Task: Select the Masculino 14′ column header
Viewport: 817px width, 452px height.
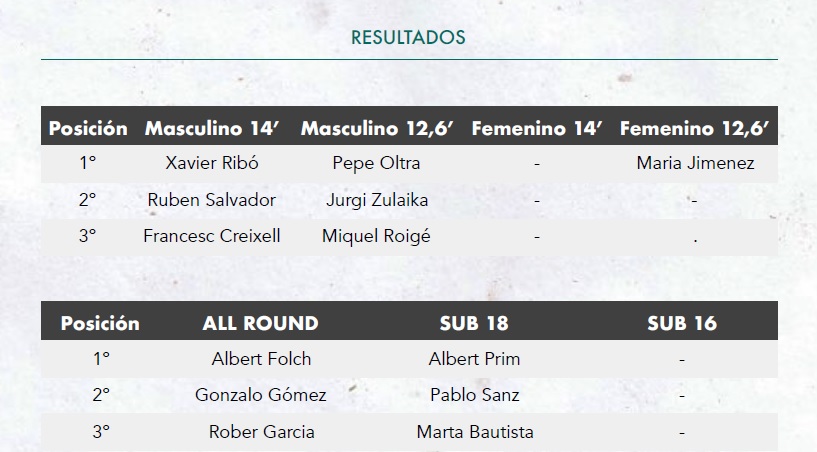Action: 212,128
